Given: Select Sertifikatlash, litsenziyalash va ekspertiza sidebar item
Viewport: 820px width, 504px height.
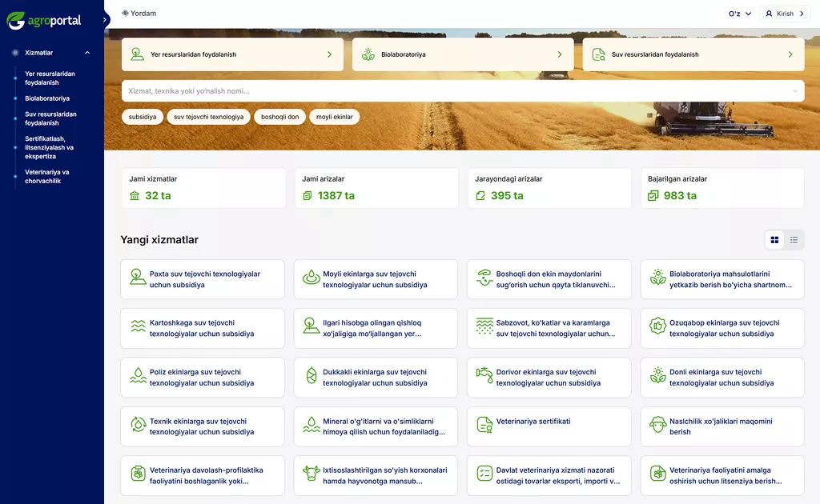Looking at the screenshot, I should 49,147.
